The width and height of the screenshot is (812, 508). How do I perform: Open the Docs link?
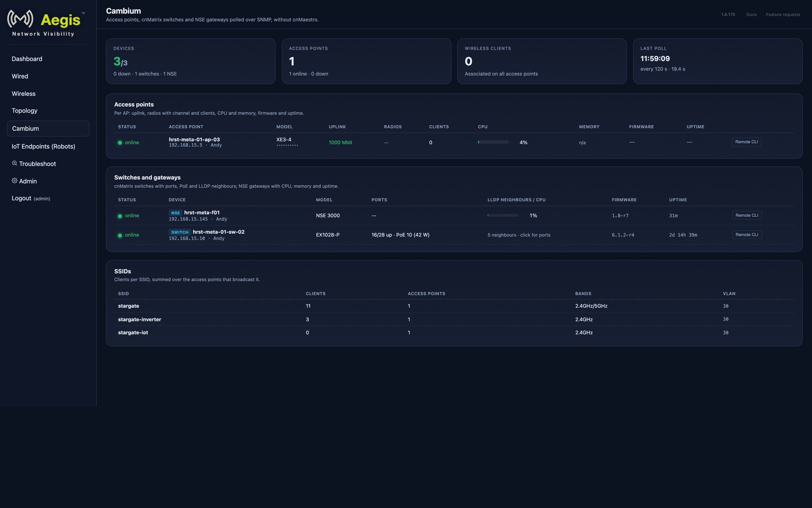point(752,15)
